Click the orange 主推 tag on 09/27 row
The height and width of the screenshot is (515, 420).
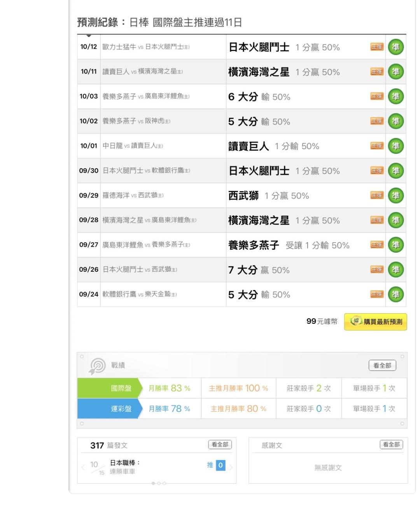click(377, 245)
